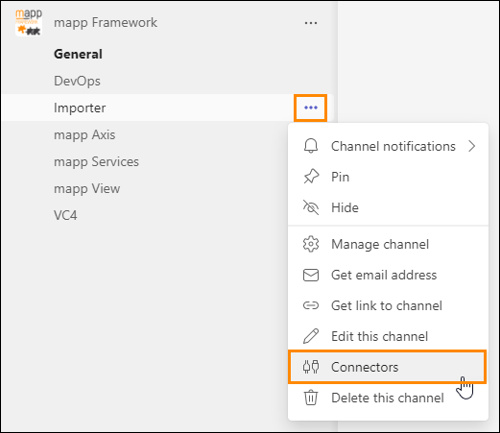Click the trash can delete icon
This screenshot has width=500, height=433.
[x=311, y=397]
